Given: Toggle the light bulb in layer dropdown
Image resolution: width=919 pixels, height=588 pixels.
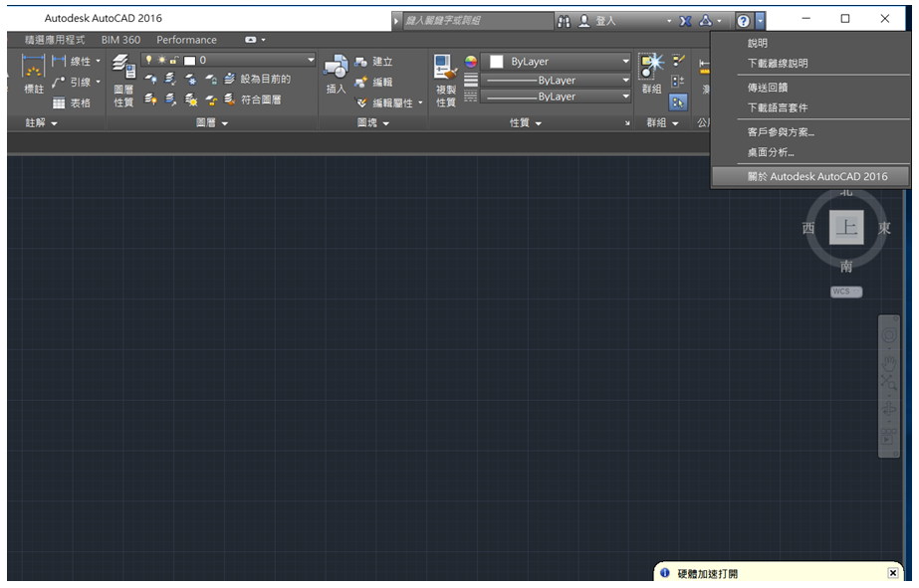Looking at the screenshot, I should click(x=149, y=60).
